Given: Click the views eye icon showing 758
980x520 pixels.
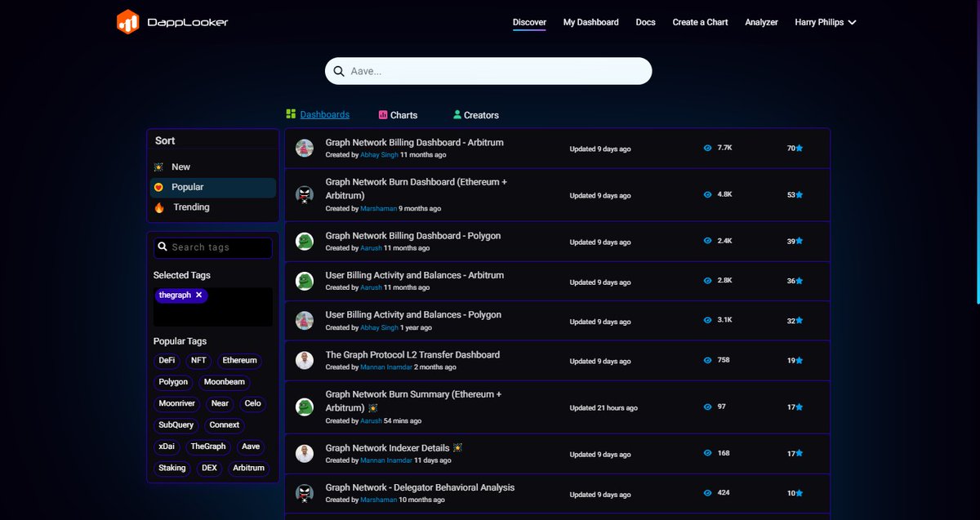Looking at the screenshot, I should click(707, 360).
